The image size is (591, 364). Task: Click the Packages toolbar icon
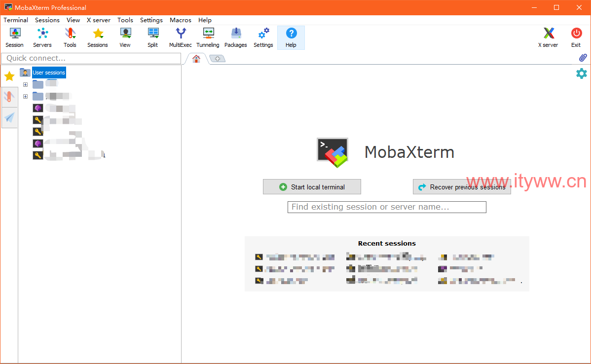click(236, 37)
